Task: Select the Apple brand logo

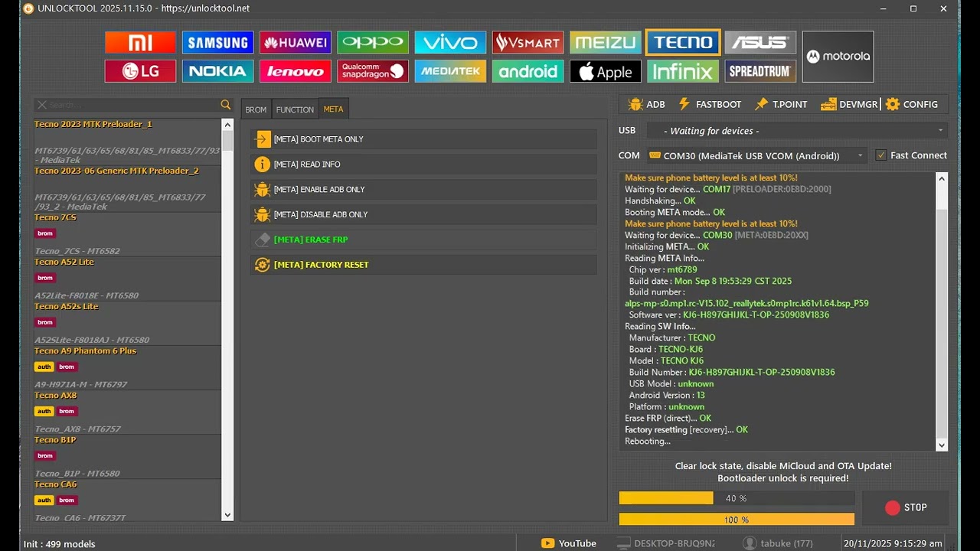Action: click(x=605, y=72)
